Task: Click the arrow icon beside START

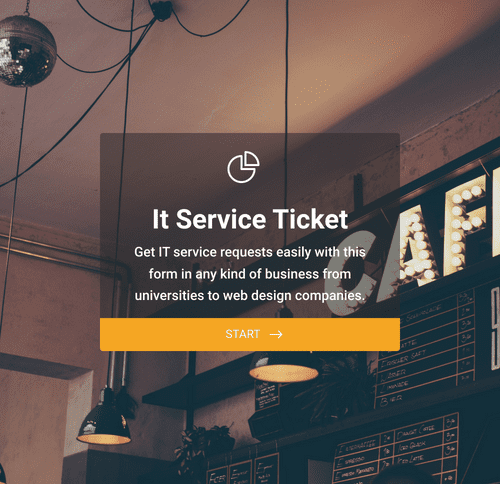Action: tap(276, 334)
